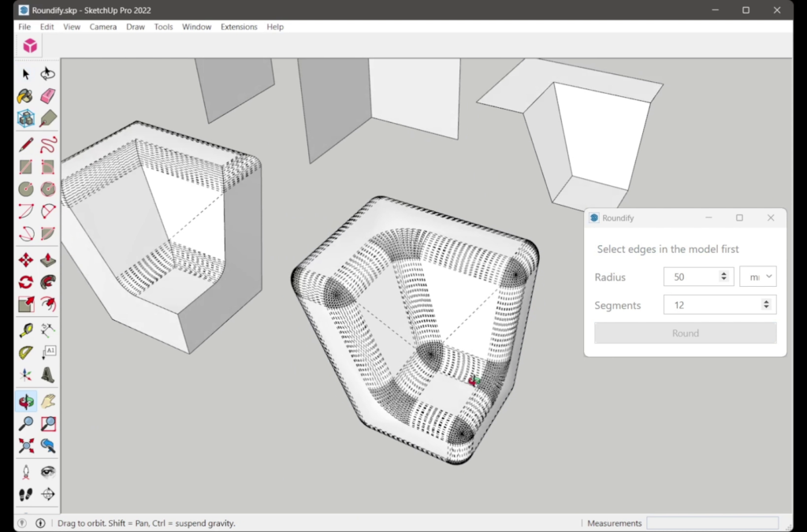Open the View menu
This screenshot has height=532, width=807.
click(72, 27)
